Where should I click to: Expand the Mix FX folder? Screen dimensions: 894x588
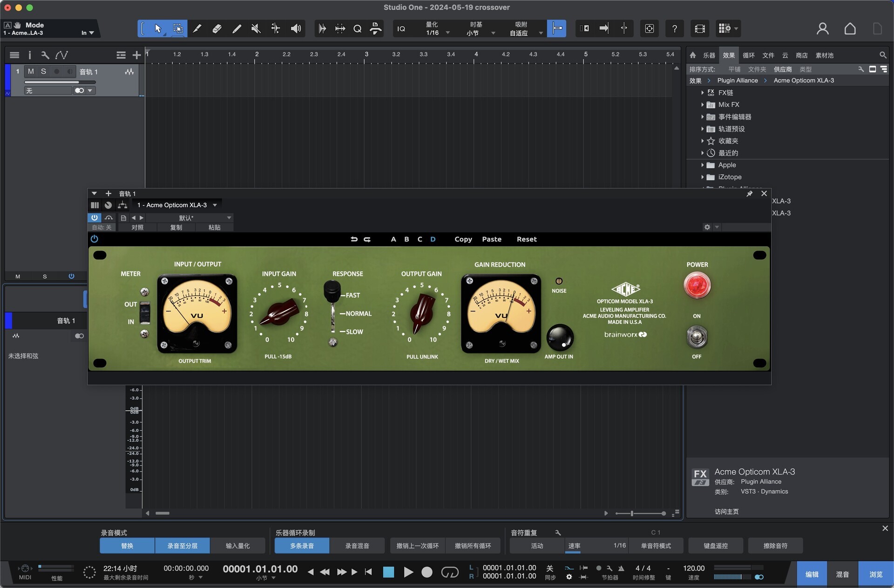[702, 105]
